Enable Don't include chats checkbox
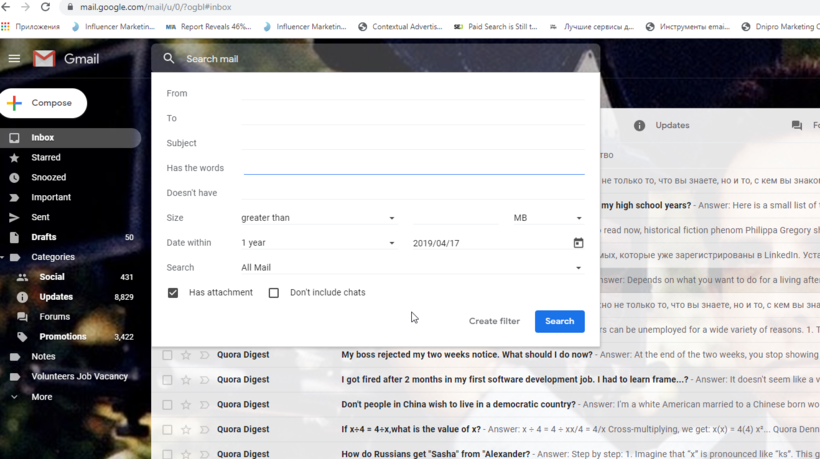Image resolution: width=820 pixels, height=459 pixels. click(274, 293)
